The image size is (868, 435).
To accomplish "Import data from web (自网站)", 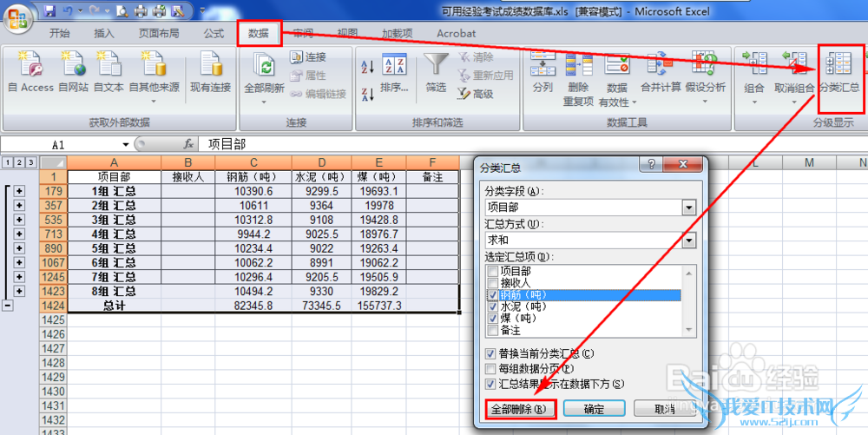I will pos(73,72).
